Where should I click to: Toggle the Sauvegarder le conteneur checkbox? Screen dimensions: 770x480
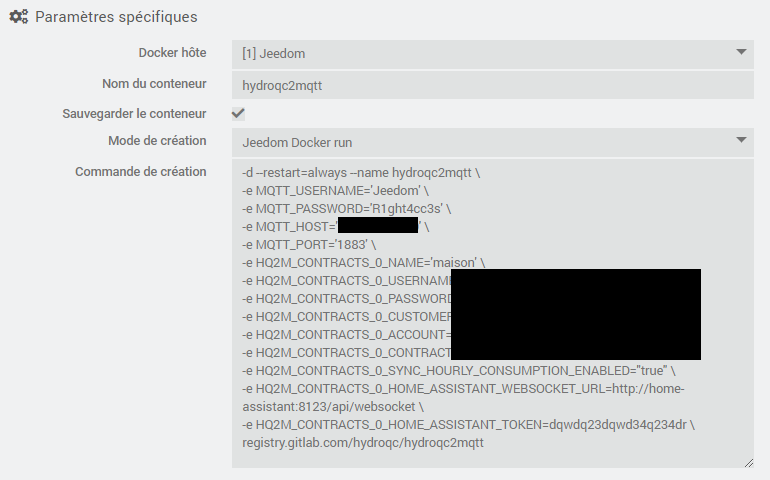[x=238, y=113]
